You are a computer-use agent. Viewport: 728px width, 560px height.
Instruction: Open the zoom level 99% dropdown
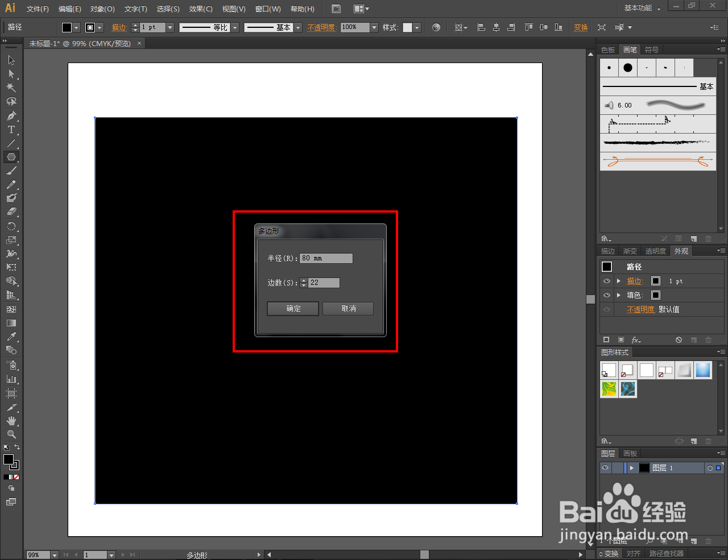tap(55, 555)
